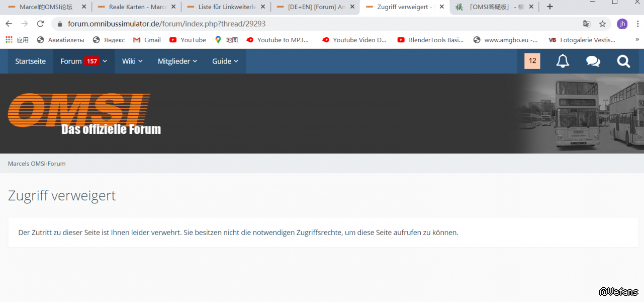Close the Liste für Linkweiterle tab
This screenshot has width=644, height=302.
[263, 7]
